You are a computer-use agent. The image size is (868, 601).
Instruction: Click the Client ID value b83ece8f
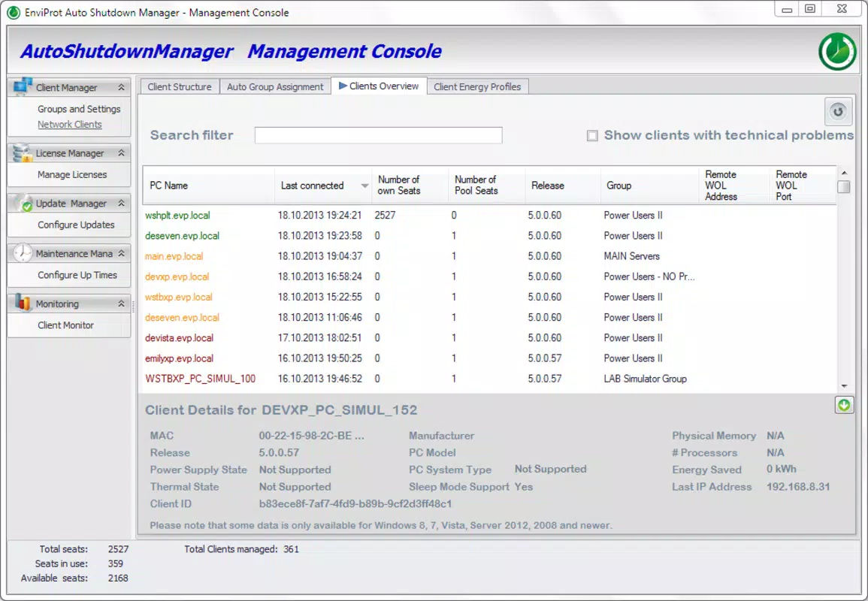(x=355, y=503)
